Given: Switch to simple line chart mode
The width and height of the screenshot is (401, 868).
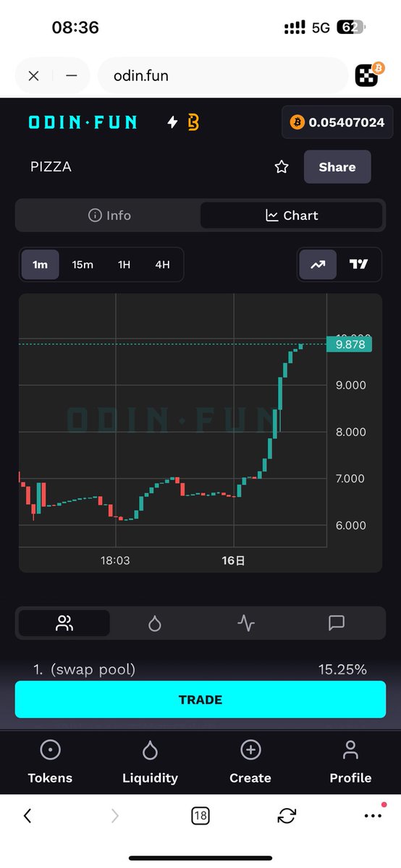Looking at the screenshot, I should point(318,265).
